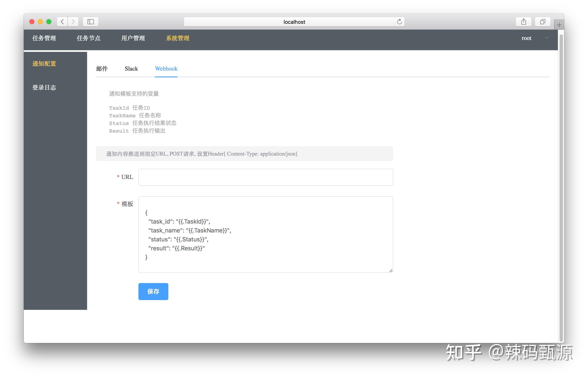Open the 任务节点 section
Viewport: 588px width, 377px height.
(89, 38)
